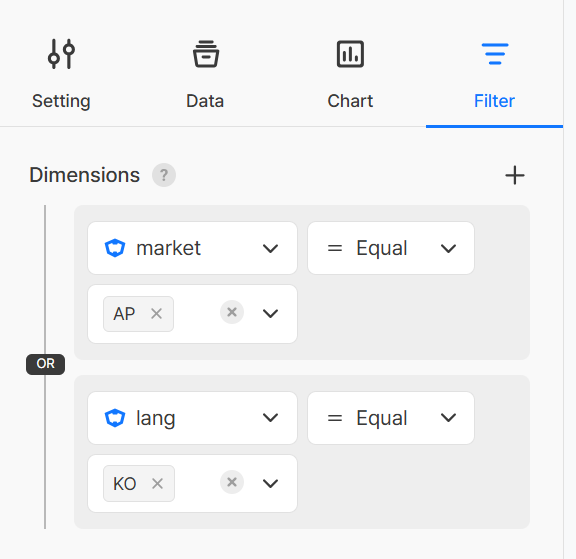Open the Data archive icon
Screen dimensions: 576x559
click(206, 54)
